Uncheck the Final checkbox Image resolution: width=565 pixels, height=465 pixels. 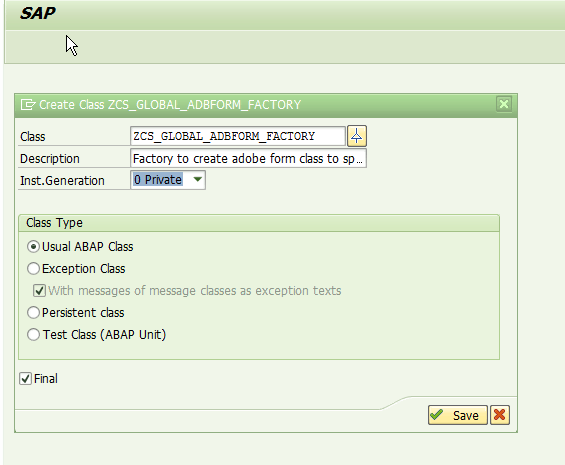click(x=25, y=379)
